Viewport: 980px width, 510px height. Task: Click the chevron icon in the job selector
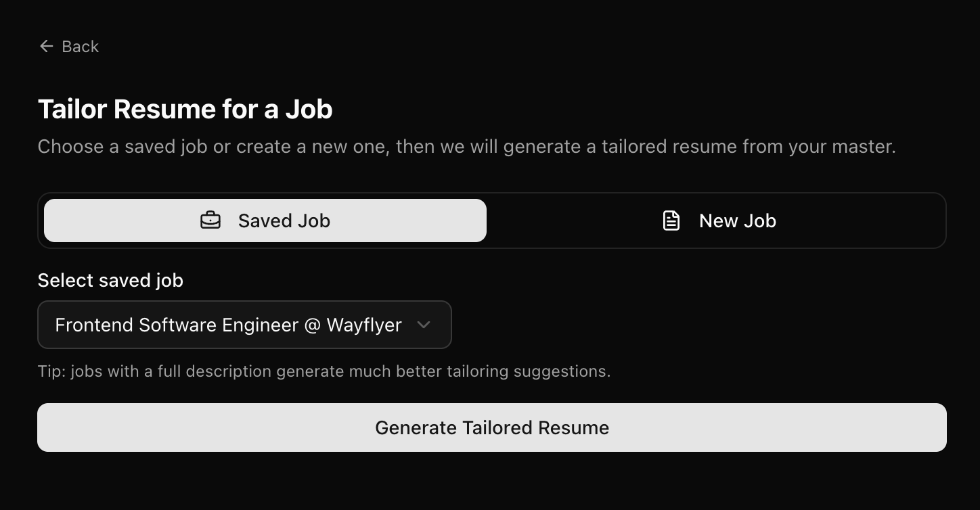tap(424, 325)
